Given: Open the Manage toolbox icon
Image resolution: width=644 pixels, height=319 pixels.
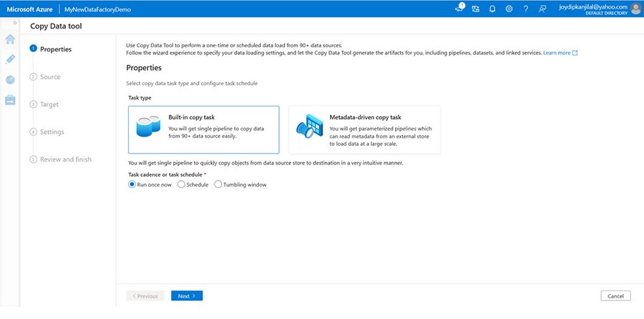Looking at the screenshot, I should point(10,101).
